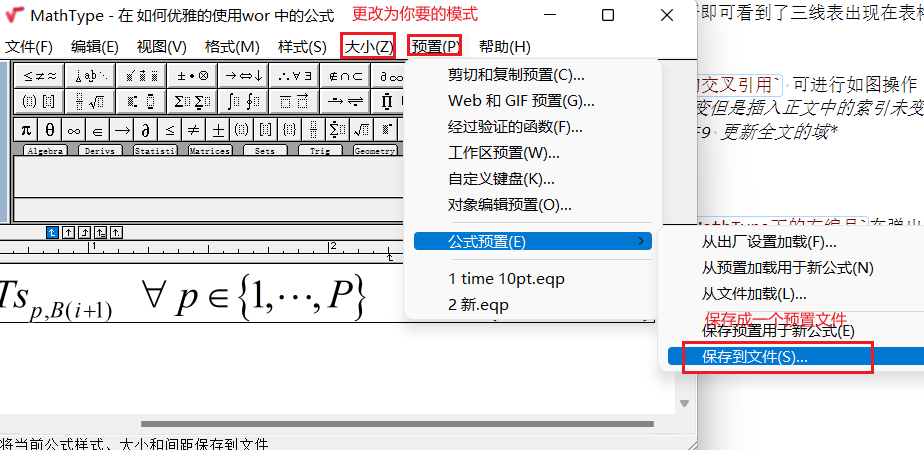
Task: Insert square root template from small bar
Action: (362, 130)
